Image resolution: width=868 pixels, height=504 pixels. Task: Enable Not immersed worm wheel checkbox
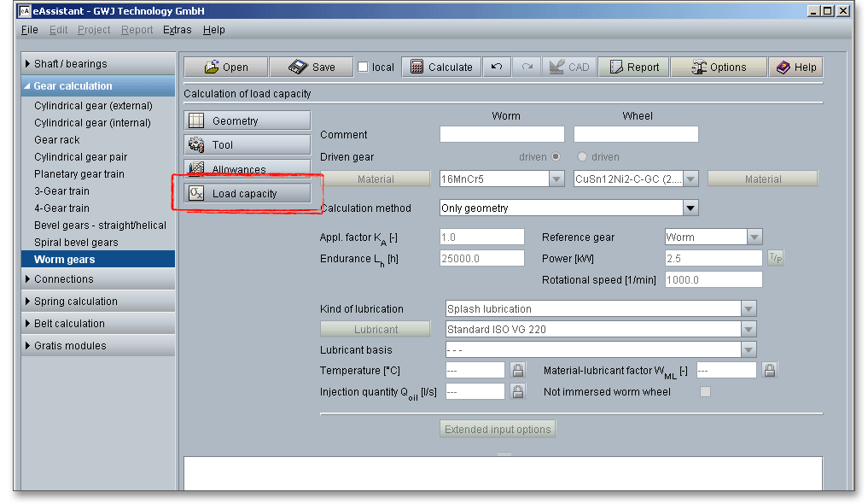tap(705, 392)
